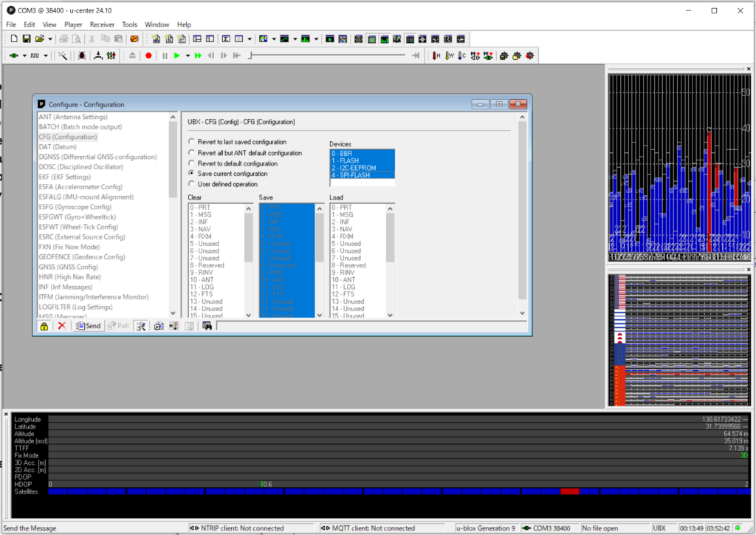Click the sliders preferences icon
756x535 pixels.
[x=111, y=56]
